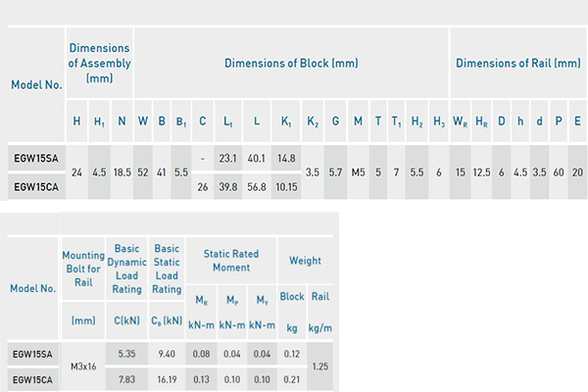Select the M3x16 mounting bolt cell

coord(83,365)
